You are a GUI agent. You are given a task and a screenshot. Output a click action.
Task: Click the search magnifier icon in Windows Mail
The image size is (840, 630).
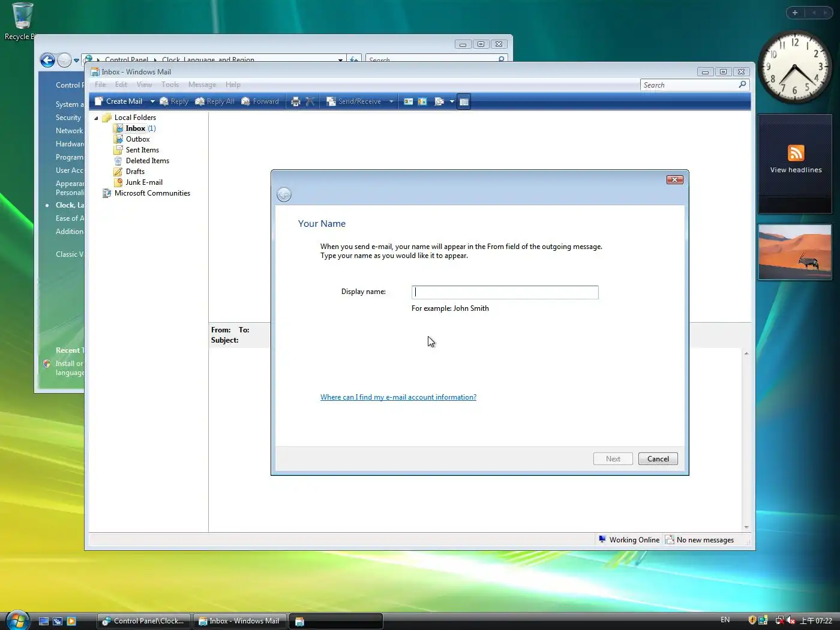(x=743, y=85)
